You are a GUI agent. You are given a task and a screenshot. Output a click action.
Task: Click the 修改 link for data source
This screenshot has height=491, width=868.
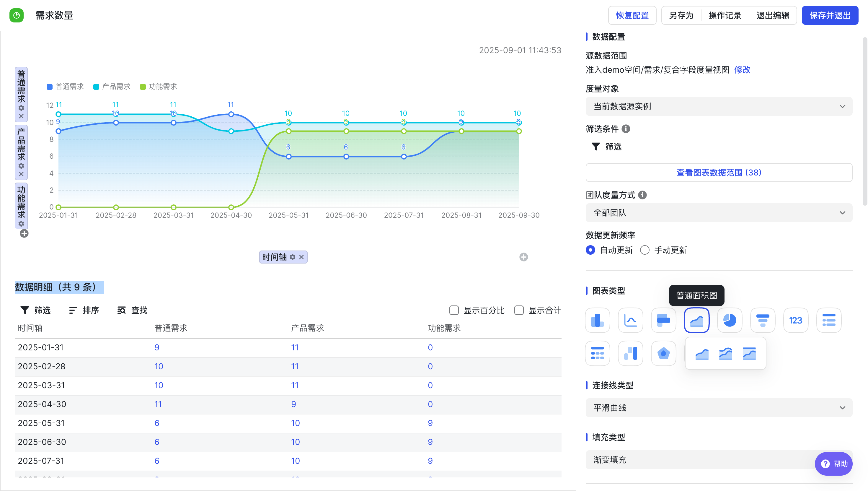point(742,70)
